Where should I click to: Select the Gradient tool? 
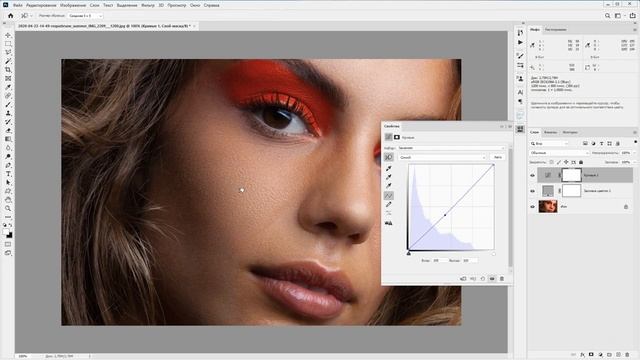(8, 139)
